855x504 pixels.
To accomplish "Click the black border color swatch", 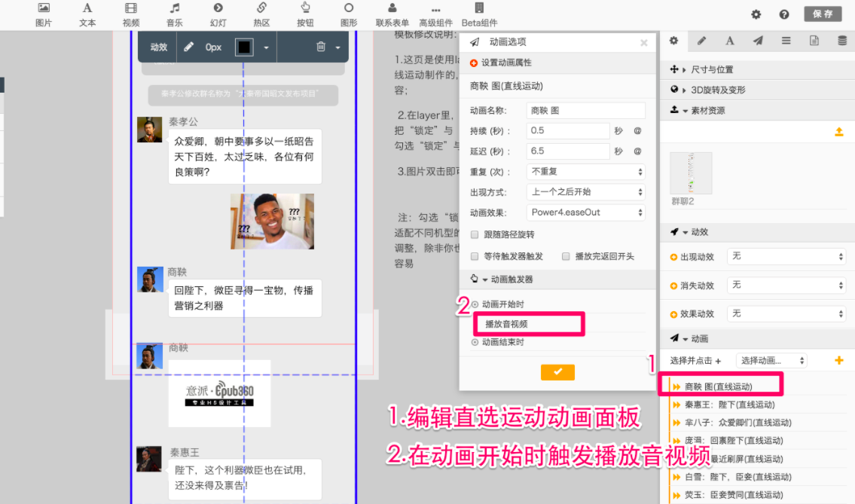I will click(244, 47).
